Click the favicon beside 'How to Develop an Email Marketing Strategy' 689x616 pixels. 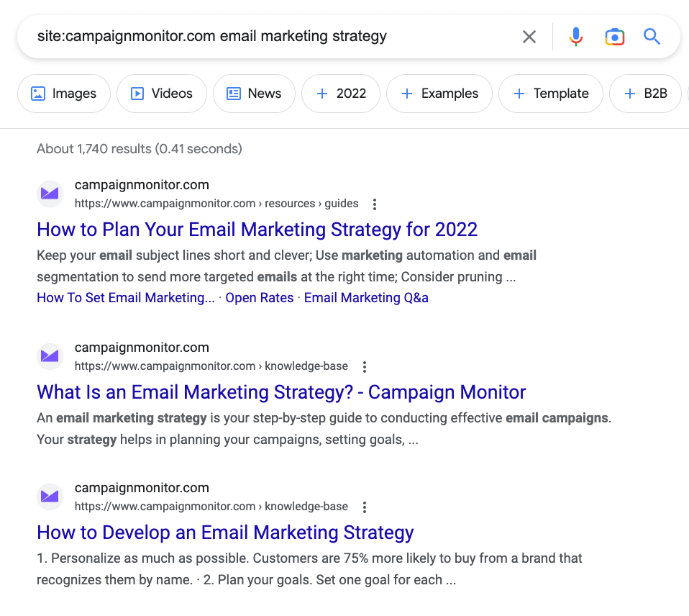click(50, 497)
